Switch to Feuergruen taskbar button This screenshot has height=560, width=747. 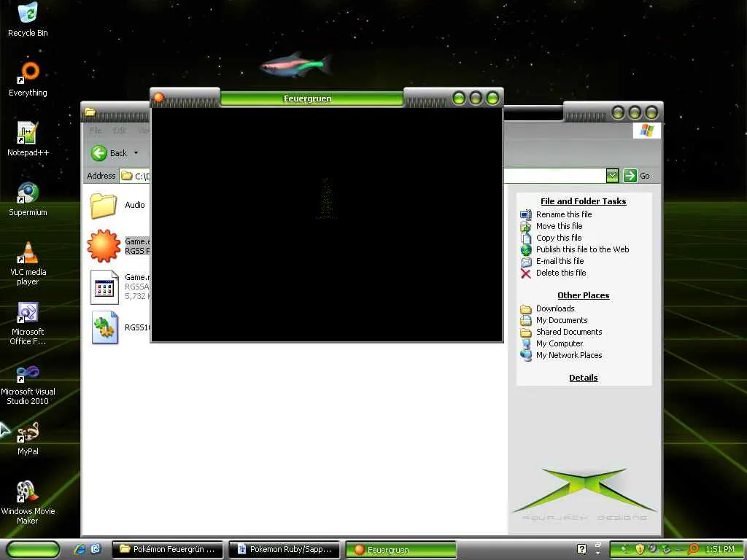tap(400, 550)
